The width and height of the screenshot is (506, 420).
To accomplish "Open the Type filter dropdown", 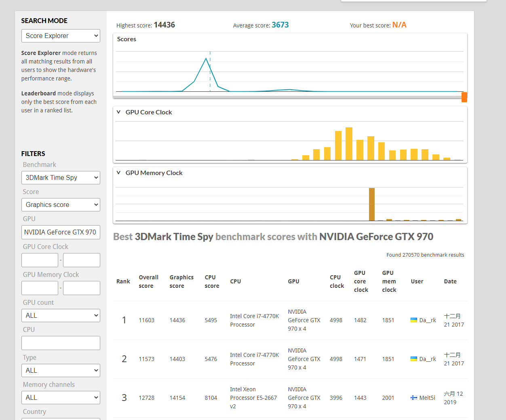I will (x=61, y=370).
